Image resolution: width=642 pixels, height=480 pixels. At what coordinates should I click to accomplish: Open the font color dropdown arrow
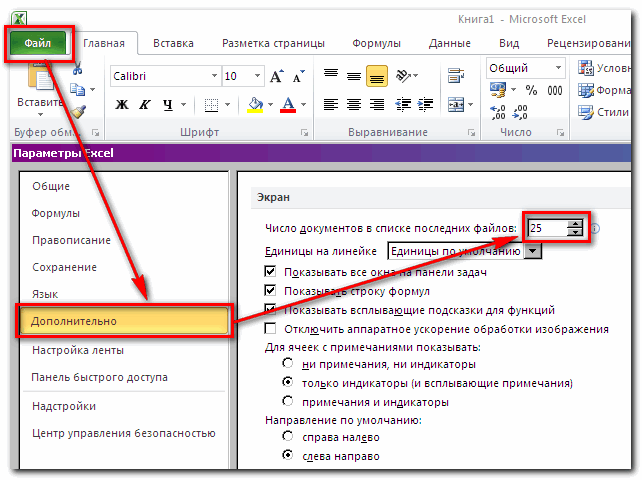click(x=303, y=105)
